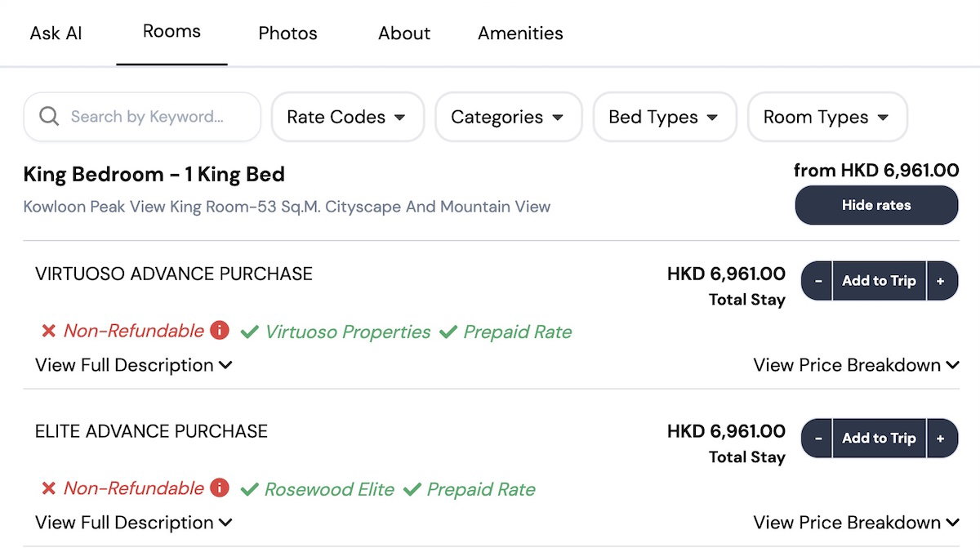Open the Amenities tab
The height and width of the screenshot is (548, 980).
click(520, 33)
